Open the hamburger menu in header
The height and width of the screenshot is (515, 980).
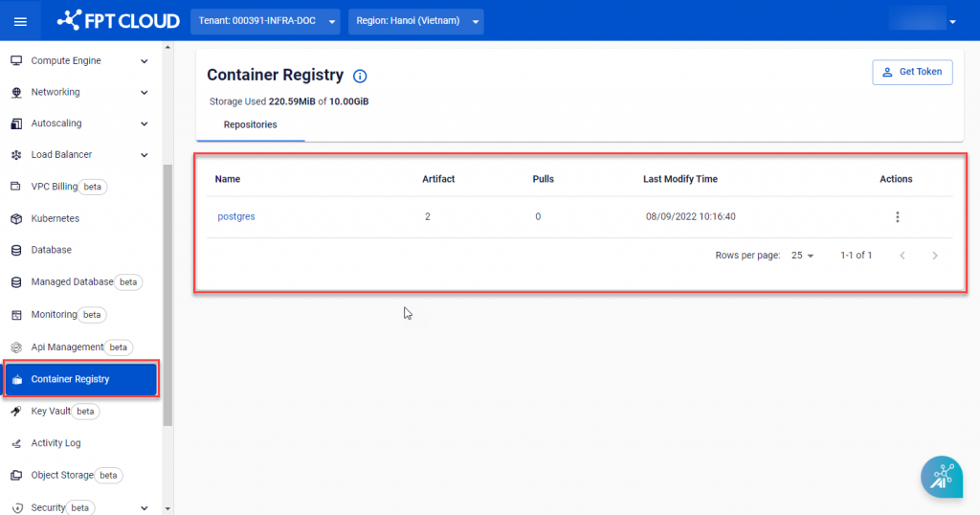click(20, 21)
